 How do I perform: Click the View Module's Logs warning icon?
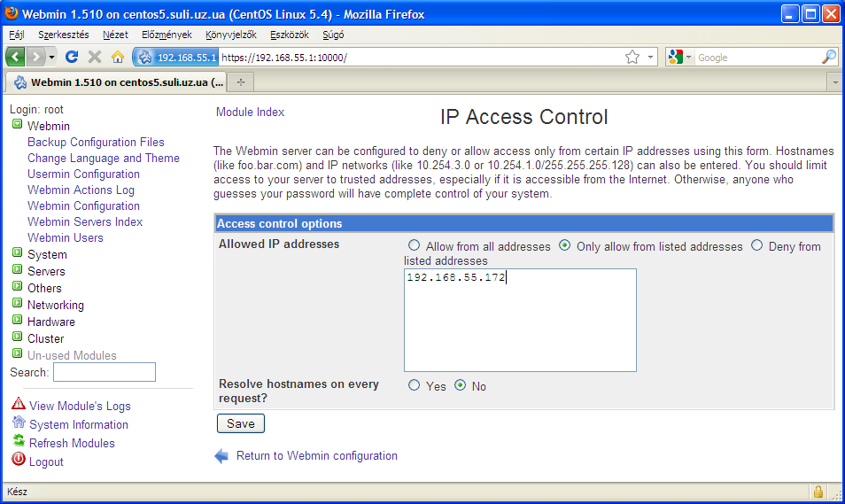click(x=19, y=404)
